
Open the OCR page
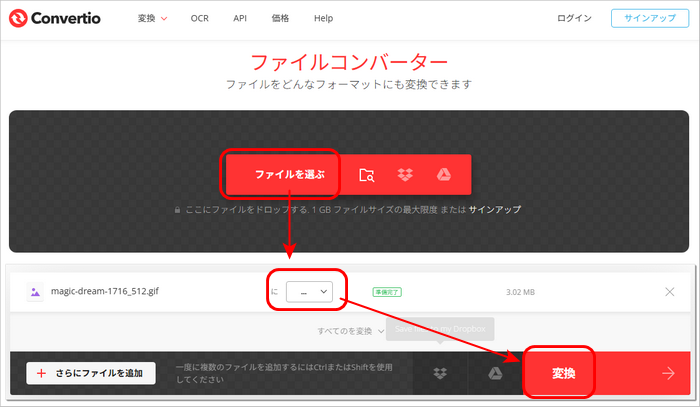[200, 18]
